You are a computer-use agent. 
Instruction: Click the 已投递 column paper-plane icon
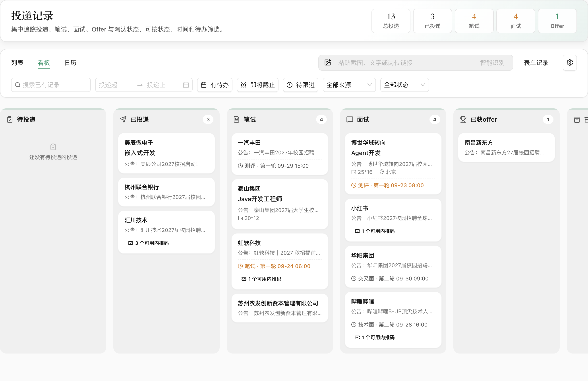123,119
